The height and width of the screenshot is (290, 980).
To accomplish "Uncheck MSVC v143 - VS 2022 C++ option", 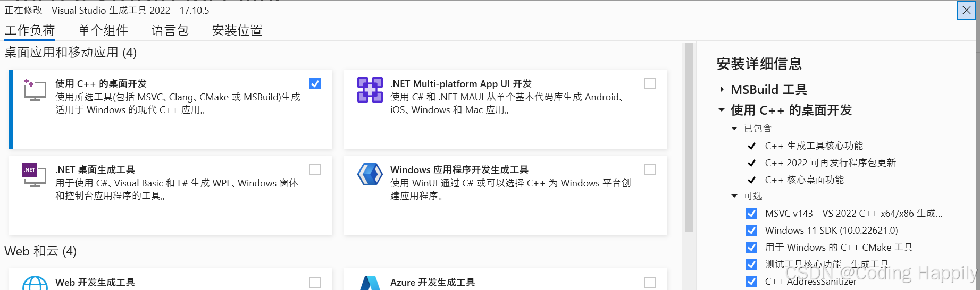I will point(751,214).
